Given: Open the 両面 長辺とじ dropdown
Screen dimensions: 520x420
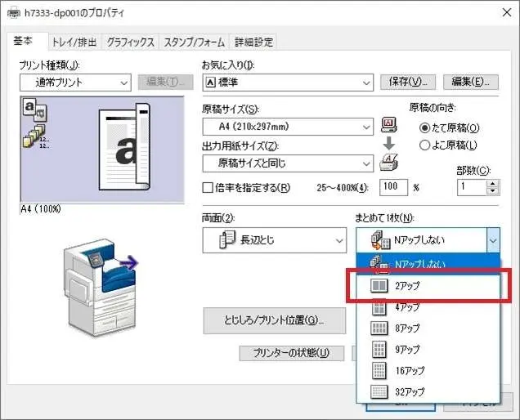Looking at the screenshot, I should click(274, 239).
